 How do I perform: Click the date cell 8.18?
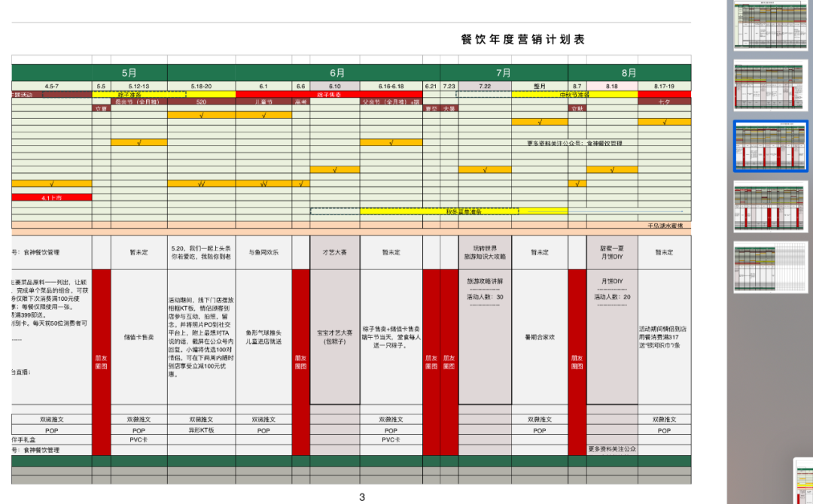click(612, 86)
